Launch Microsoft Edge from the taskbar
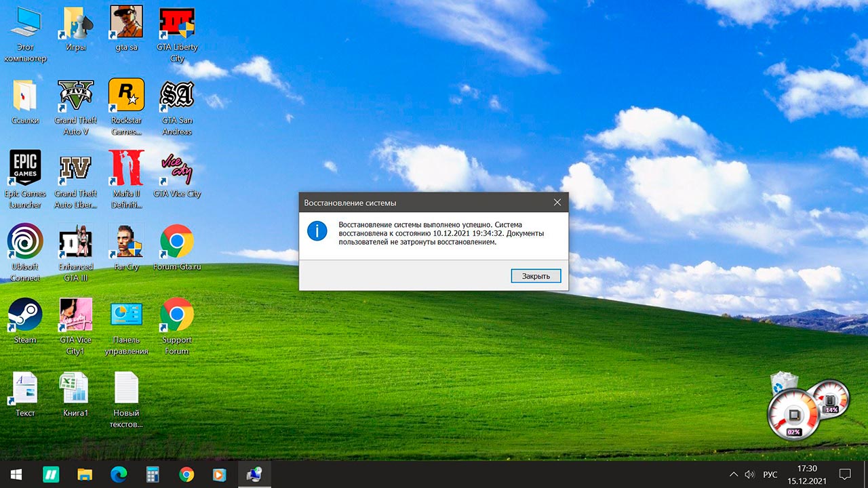 point(119,474)
